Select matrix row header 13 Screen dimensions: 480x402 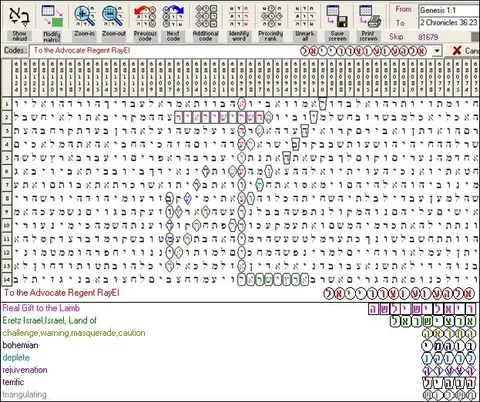pos(6,266)
